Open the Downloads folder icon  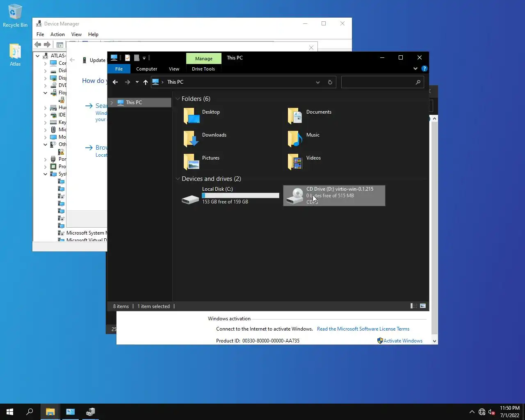coord(192,139)
